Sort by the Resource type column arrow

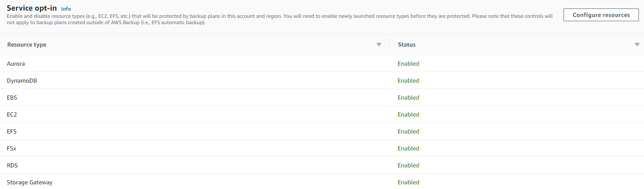pyautogui.click(x=379, y=44)
